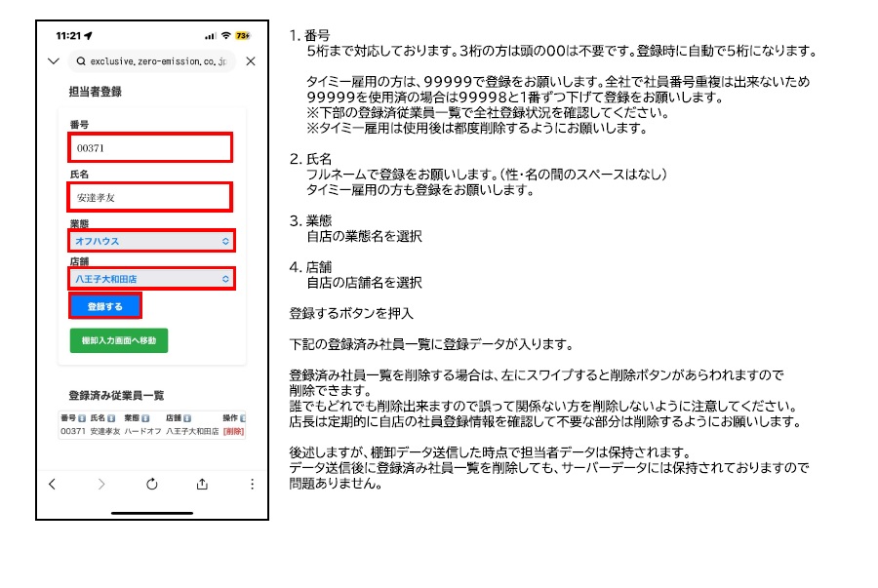Image resolution: width=878 pixels, height=588 pixels.
Task: Open the 業態 dropdown showing オフハウス
Action: tap(151, 240)
